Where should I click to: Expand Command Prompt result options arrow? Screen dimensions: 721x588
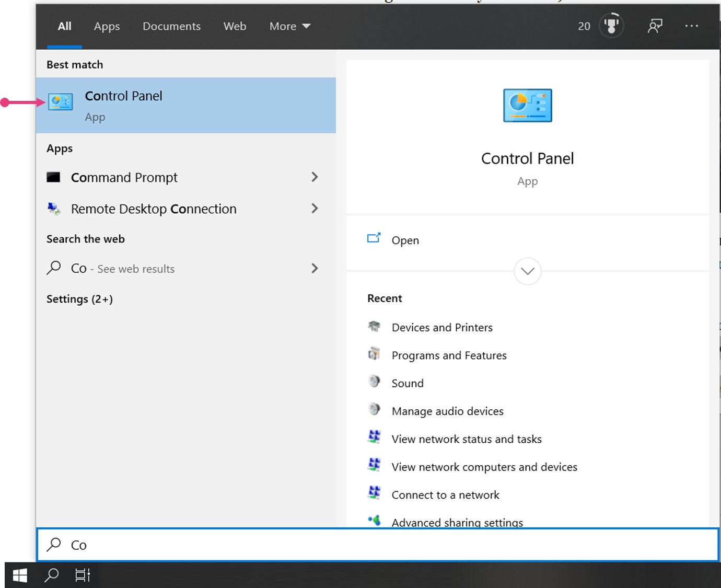(x=315, y=177)
